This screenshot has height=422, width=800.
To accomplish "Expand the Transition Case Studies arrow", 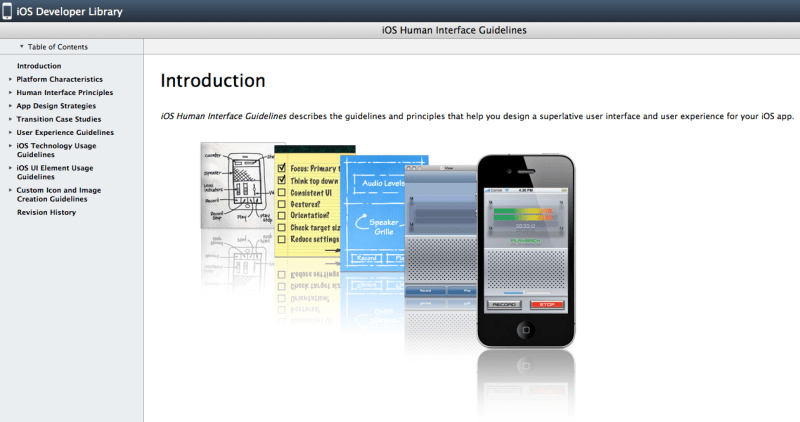I will pyautogui.click(x=10, y=119).
